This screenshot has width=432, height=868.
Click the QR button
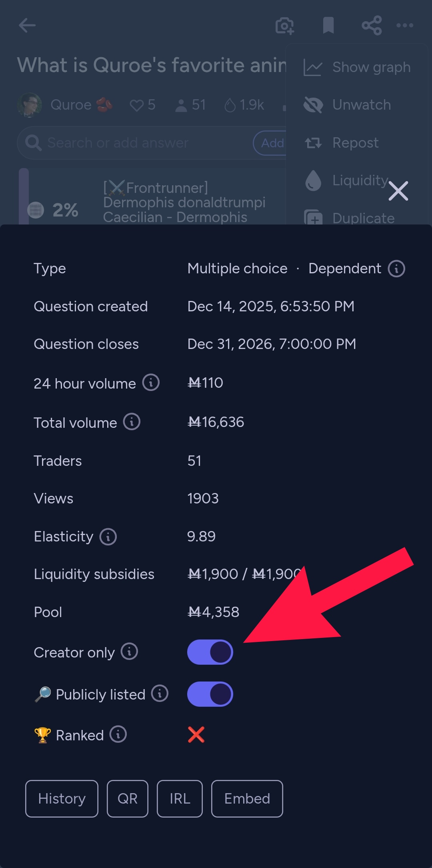128,798
